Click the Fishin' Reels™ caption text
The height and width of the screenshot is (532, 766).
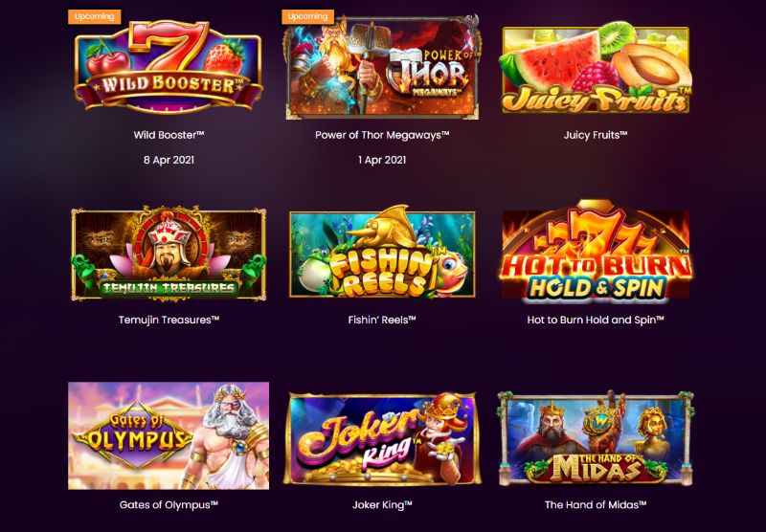click(x=382, y=321)
